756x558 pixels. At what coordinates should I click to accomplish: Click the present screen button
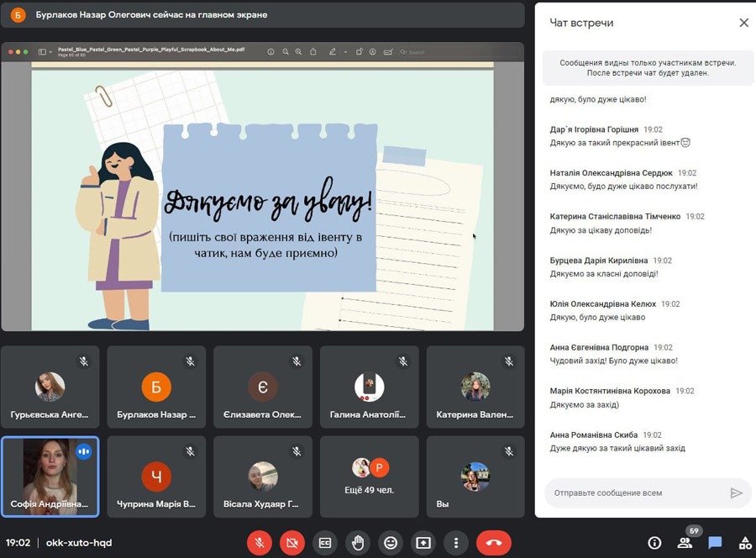423,543
